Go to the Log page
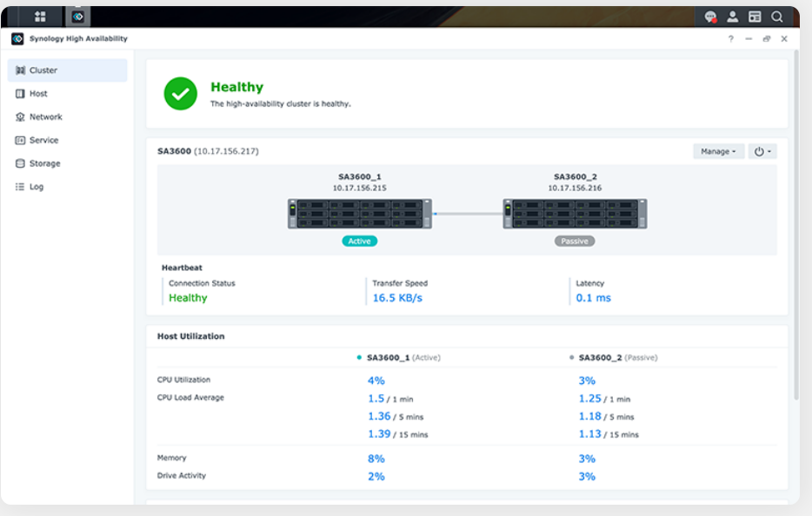This screenshot has height=516, width=812. pos(67,187)
